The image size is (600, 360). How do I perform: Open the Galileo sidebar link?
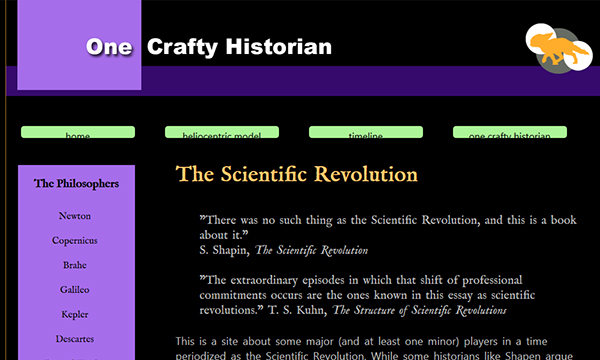coord(75,290)
